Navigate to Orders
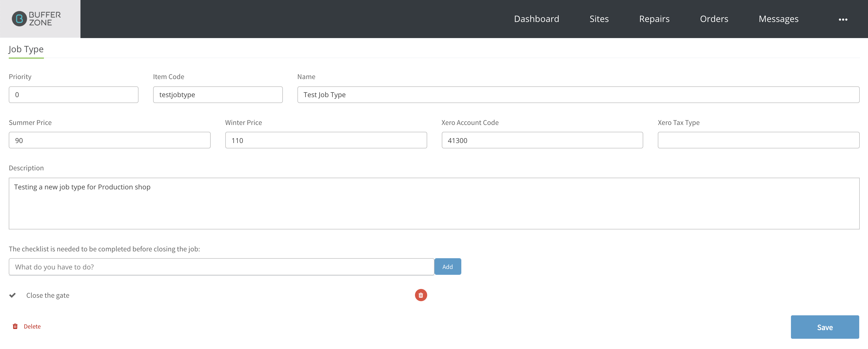Image resolution: width=868 pixels, height=349 pixels. [x=714, y=19]
